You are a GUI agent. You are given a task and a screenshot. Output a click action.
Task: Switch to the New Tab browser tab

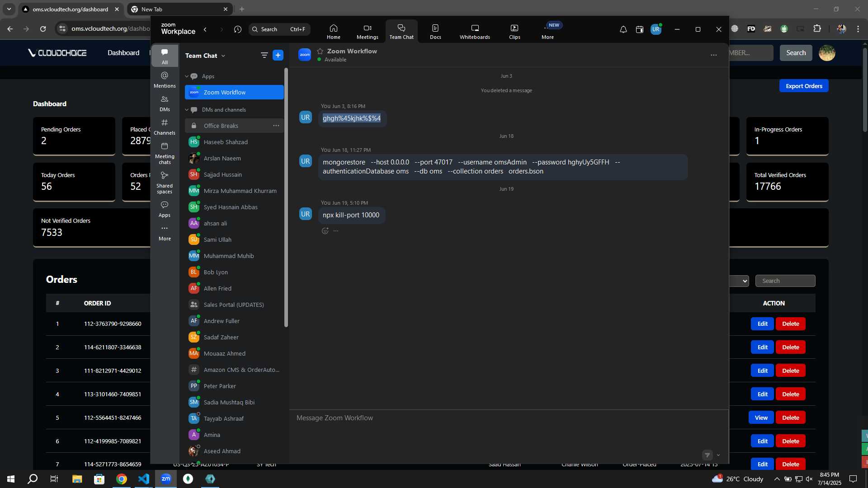[179, 9]
